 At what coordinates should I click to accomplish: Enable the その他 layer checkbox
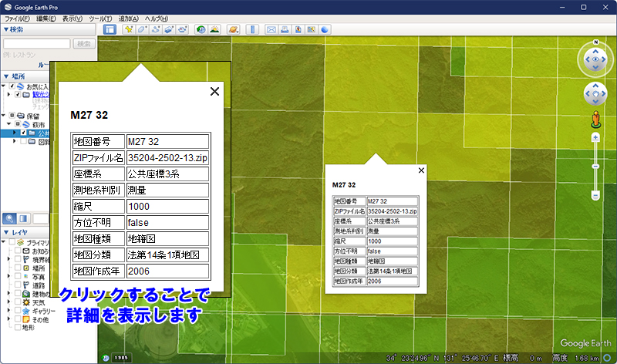18,319
